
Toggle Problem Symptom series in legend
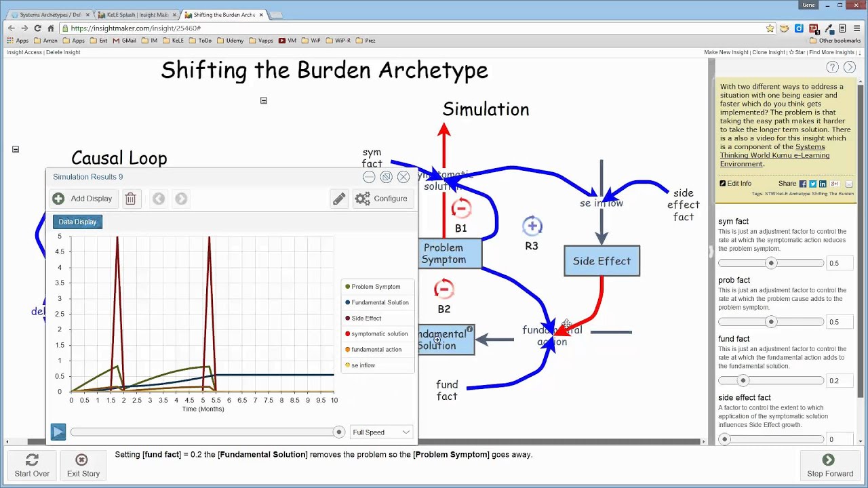pyautogui.click(x=376, y=287)
